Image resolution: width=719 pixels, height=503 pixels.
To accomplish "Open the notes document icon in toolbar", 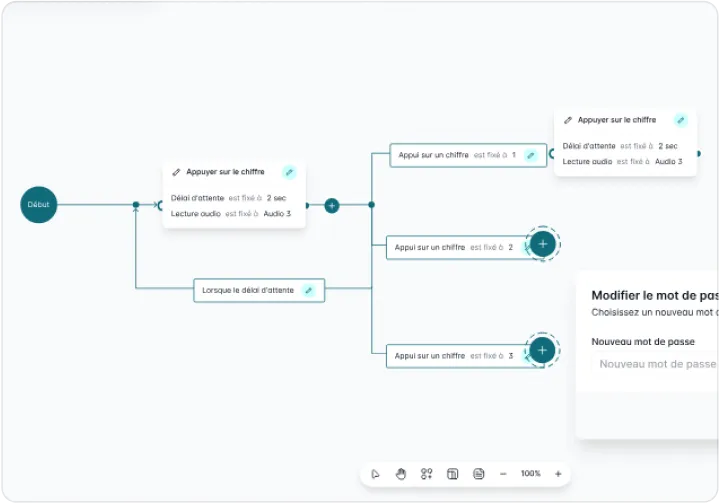I will [x=478, y=474].
